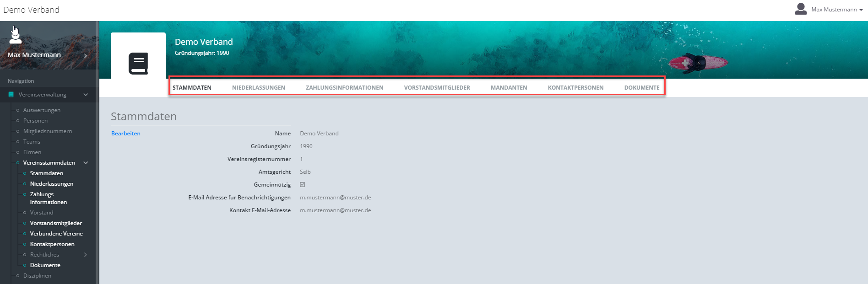The image size is (868, 284).
Task: Open Personen in the sidebar
Action: pos(35,121)
